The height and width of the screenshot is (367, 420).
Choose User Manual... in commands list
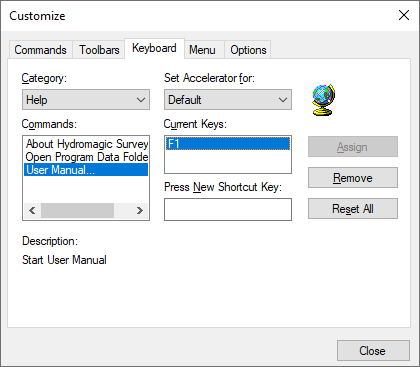86,170
